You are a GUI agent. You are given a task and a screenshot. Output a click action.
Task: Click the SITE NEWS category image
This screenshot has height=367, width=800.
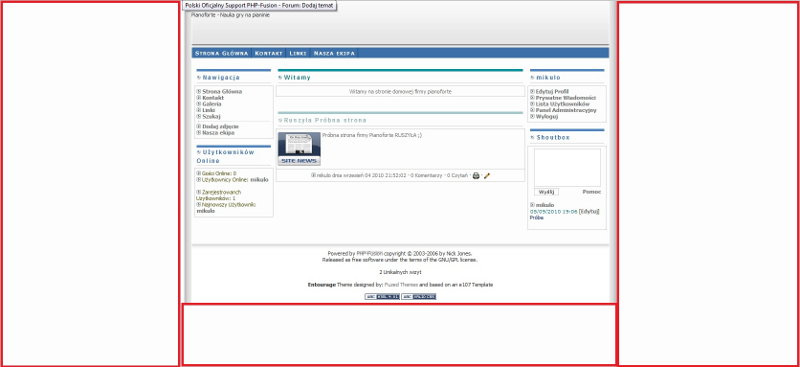tap(299, 149)
